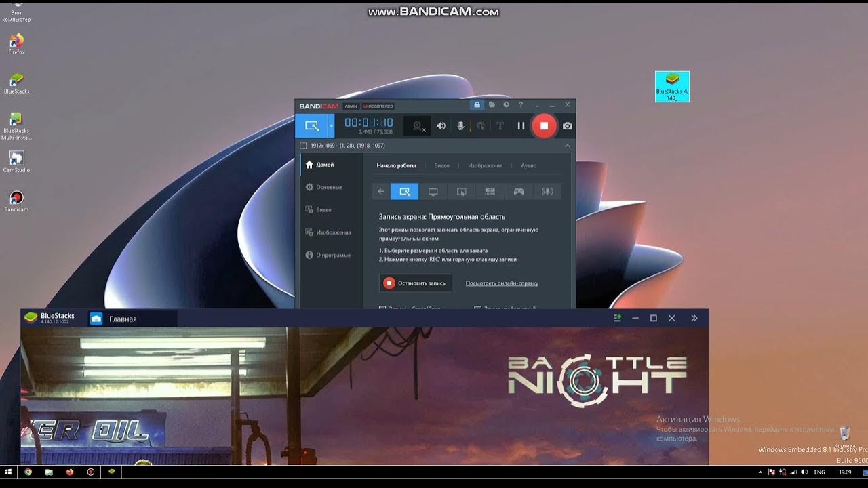Open the Этот компьютер desktop icon
The height and width of the screenshot is (488, 868).
tap(16, 12)
